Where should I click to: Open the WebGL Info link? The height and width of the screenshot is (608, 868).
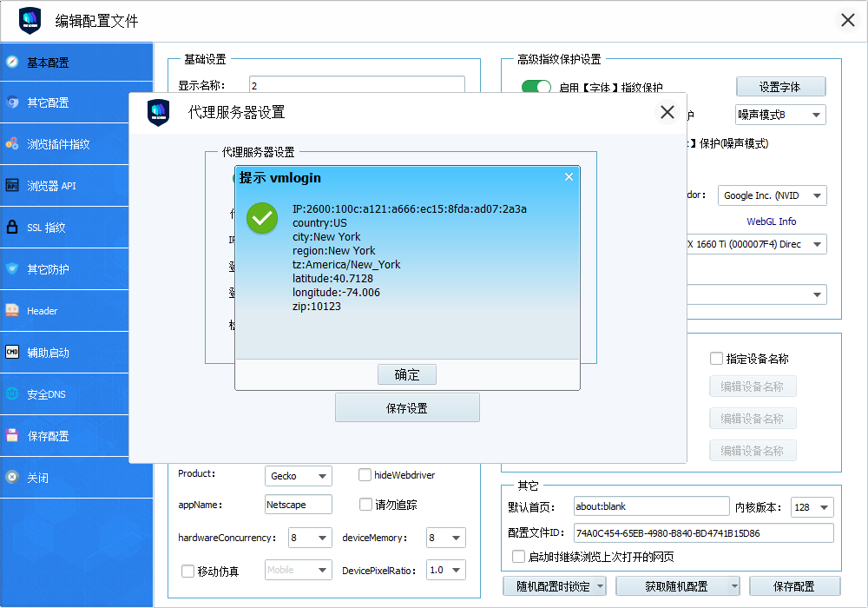pyautogui.click(x=771, y=221)
